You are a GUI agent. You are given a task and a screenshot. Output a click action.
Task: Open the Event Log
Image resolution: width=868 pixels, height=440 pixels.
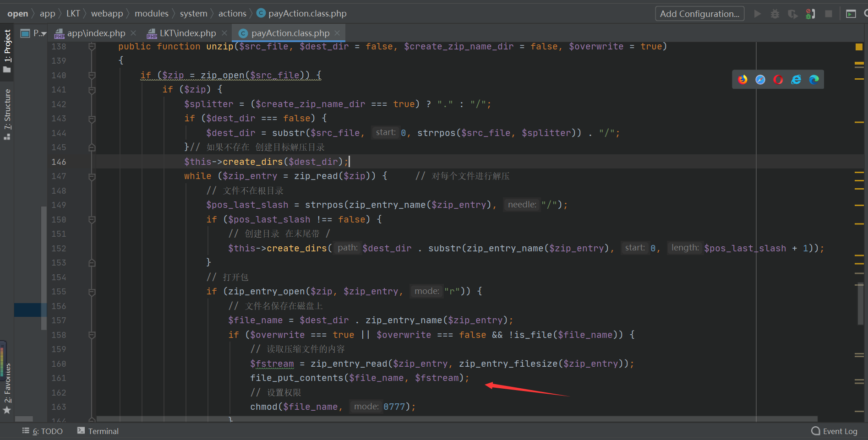point(834,431)
